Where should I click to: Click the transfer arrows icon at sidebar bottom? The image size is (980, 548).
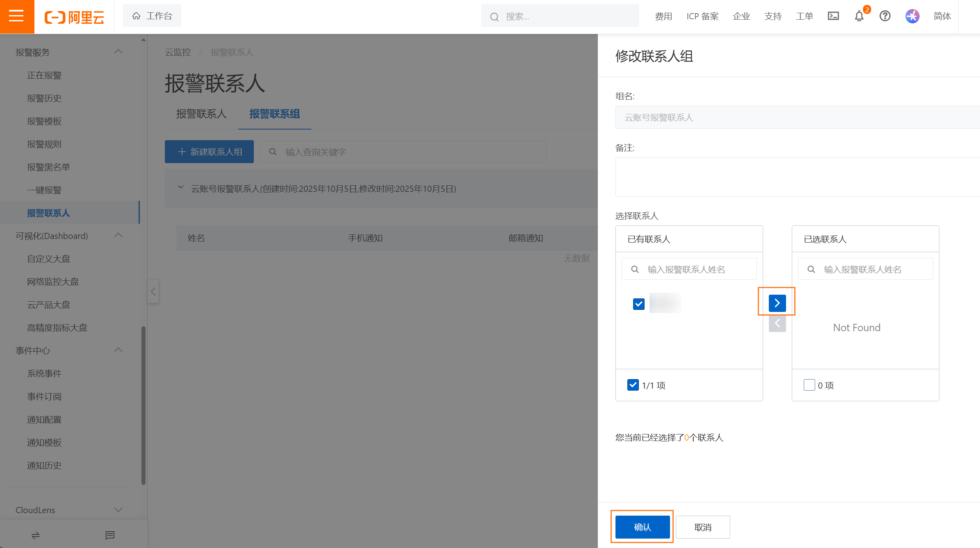point(35,535)
